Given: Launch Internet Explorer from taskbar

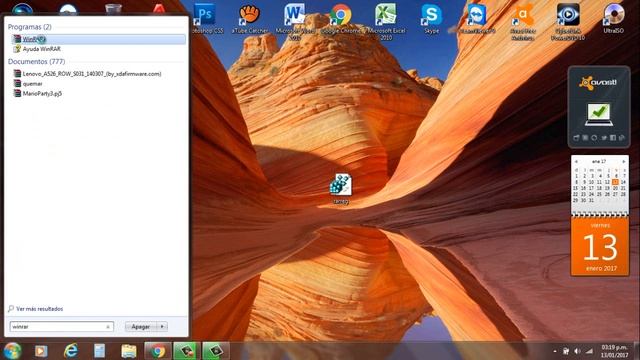Looking at the screenshot, I should coord(71,351).
